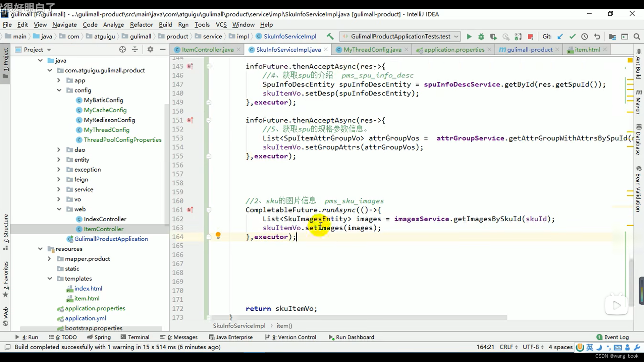The height and width of the screenshot is (362, 644).
Task: Open the Bean Validation tool window
Action: (x=639, y=189)
